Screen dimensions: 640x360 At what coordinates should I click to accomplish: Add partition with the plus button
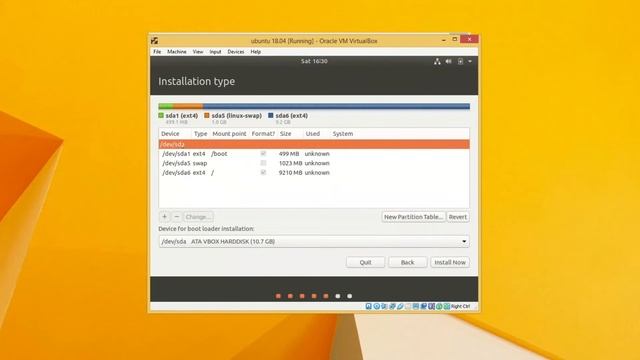pyautogui.click(x=164, y=217)
